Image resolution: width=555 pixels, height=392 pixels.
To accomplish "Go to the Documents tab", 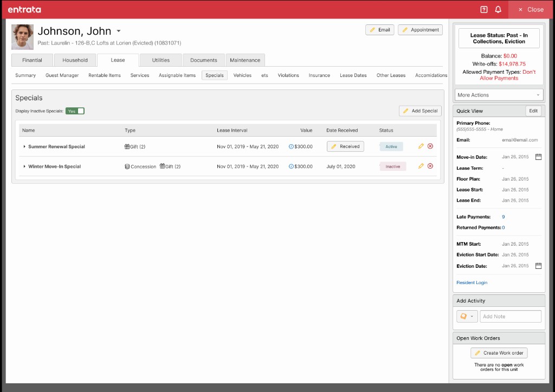I will click(204, 60).
